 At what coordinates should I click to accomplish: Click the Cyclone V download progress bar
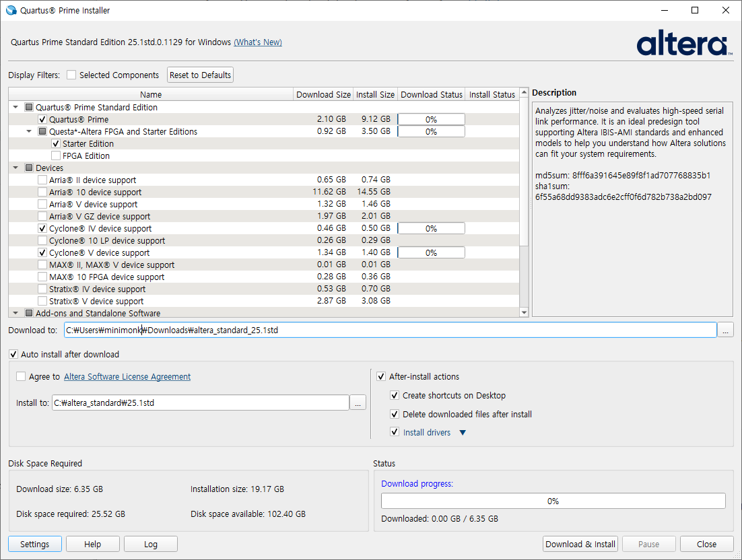click(431, 252)
